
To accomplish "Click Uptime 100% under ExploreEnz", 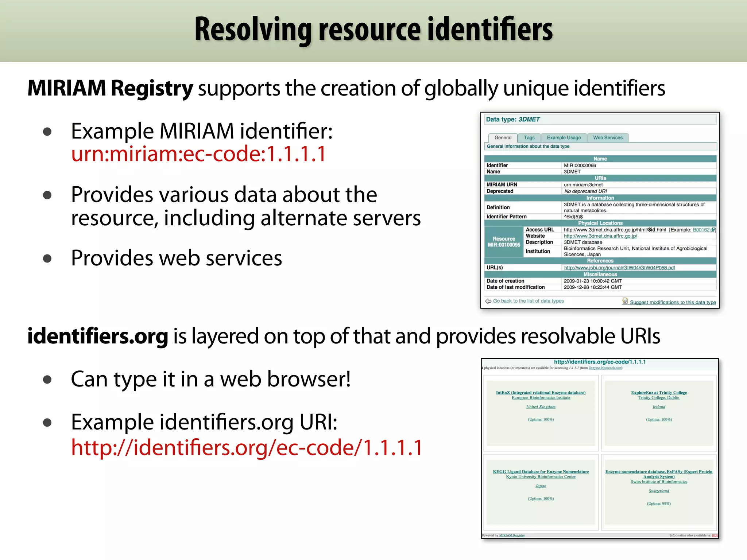I will point(659,420).
